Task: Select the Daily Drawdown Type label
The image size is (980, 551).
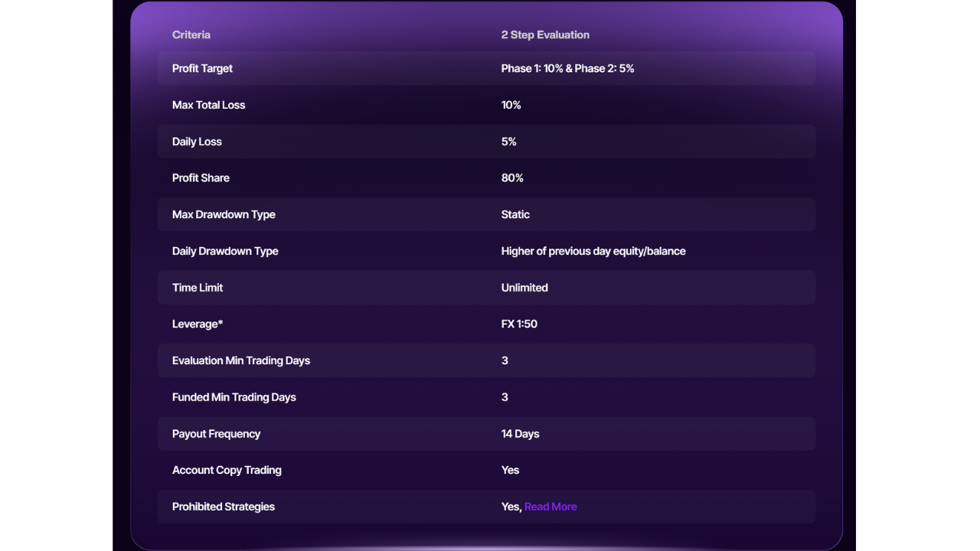Action: [225, 251]
